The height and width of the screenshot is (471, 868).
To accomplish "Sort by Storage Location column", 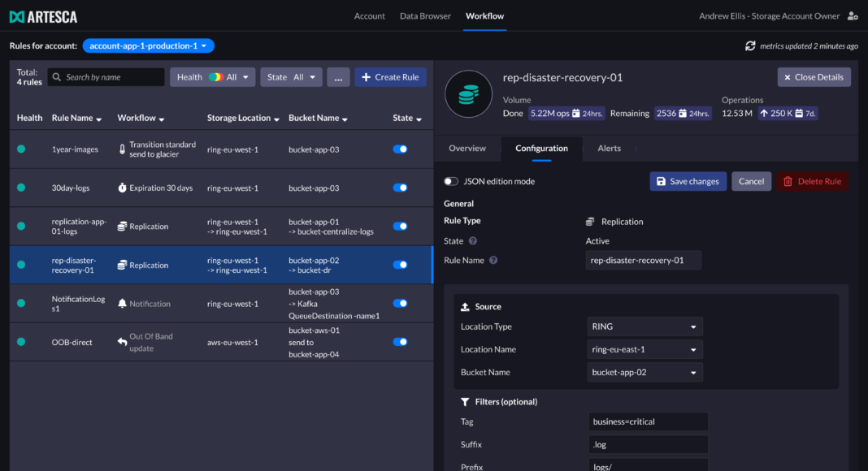I will click(x=243, y=119).
